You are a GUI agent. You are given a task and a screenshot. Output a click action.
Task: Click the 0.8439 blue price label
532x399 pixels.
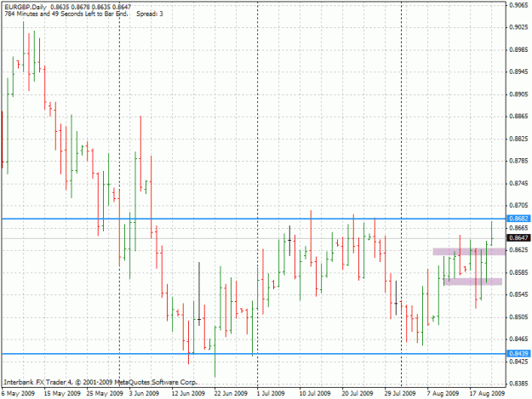tap(518, 354)
